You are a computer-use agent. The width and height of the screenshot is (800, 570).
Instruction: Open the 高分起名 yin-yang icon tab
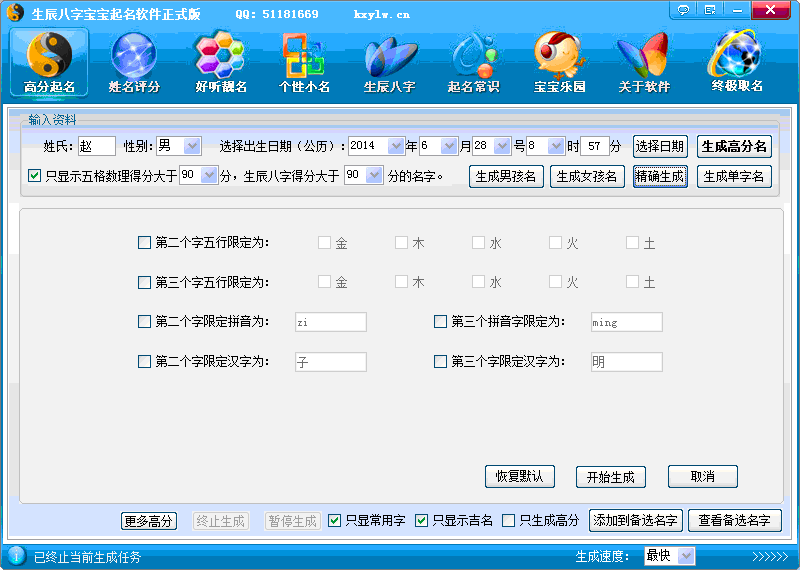click(x=49, y=63)
